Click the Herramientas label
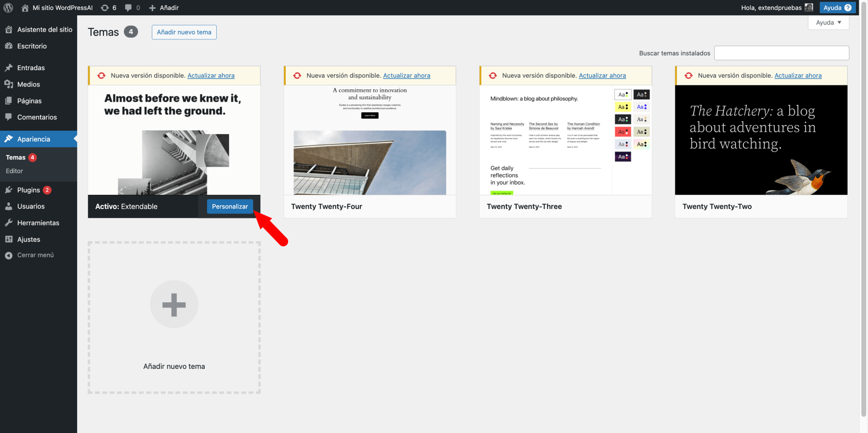Image resolution: width=868 pixels, height=433 pixels. coord(38,223)
